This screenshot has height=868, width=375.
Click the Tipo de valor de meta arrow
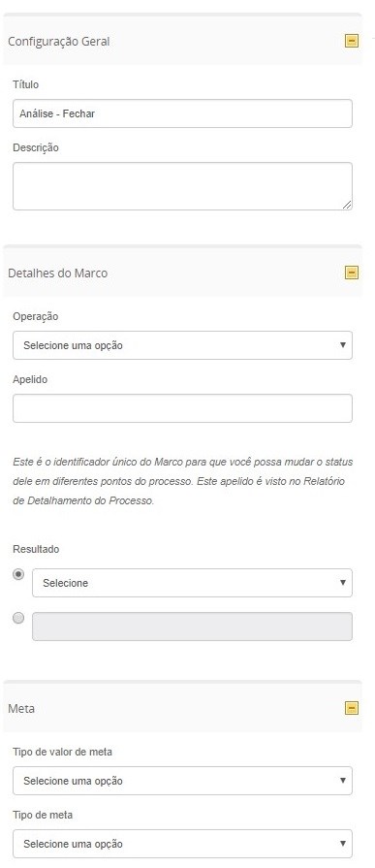click(x=342, y=781)
